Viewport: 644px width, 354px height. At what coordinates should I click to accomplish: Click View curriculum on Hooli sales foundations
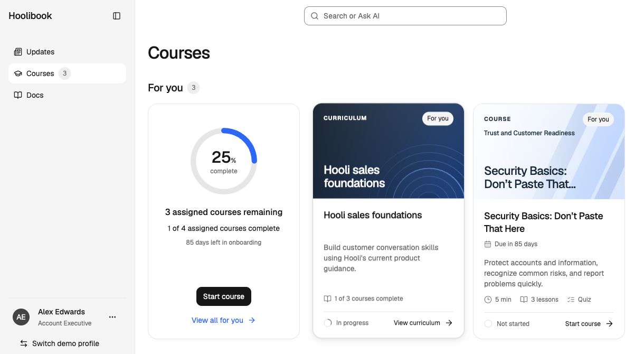click(423, 323)
